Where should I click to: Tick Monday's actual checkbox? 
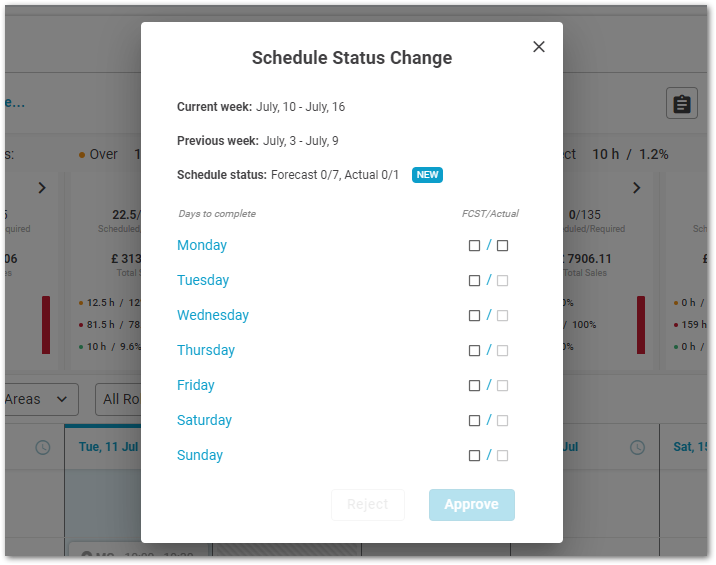coord(502,246)
